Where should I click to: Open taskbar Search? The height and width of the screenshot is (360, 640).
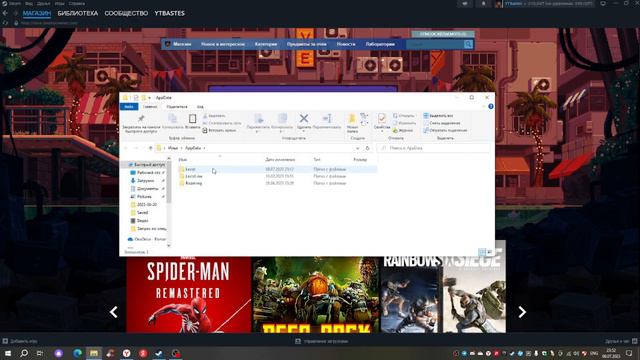24,353
